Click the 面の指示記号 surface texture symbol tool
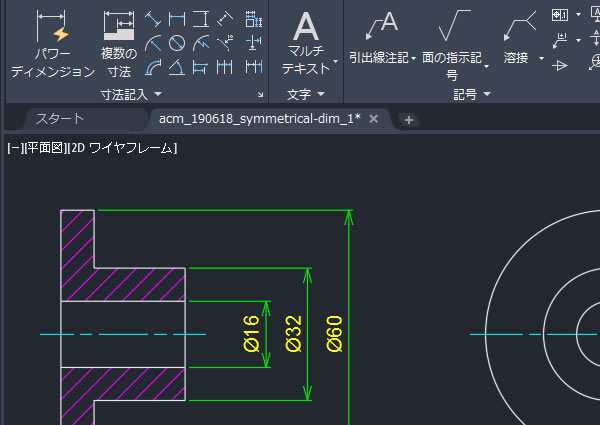Viewport: 600px width, 425px height. 452,45
